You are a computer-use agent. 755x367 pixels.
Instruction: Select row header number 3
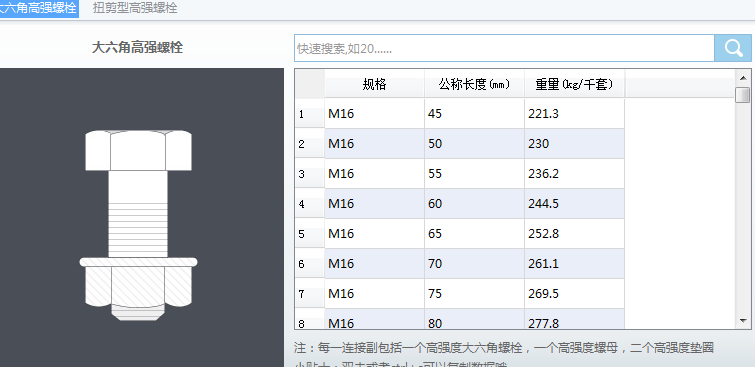(310, 174)
